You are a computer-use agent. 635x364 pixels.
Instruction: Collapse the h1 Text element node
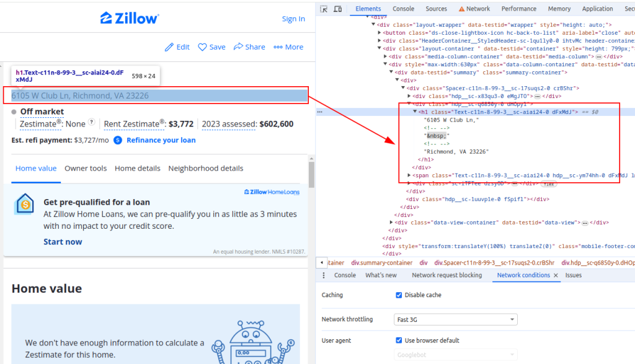[415, 112]
